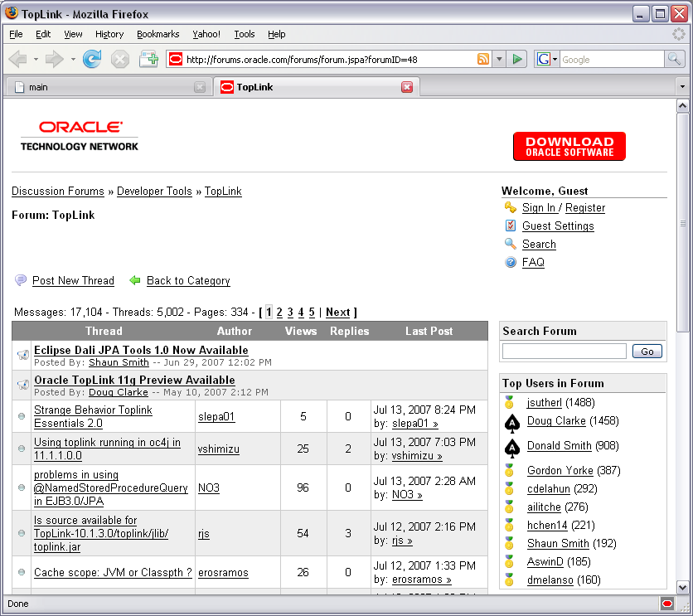This screenshot has width=693, height=616.
Task: Open Strange Behavior Toplink Essentials 2.0 thread
Action: pyautogui.click(x=93, y=416)
